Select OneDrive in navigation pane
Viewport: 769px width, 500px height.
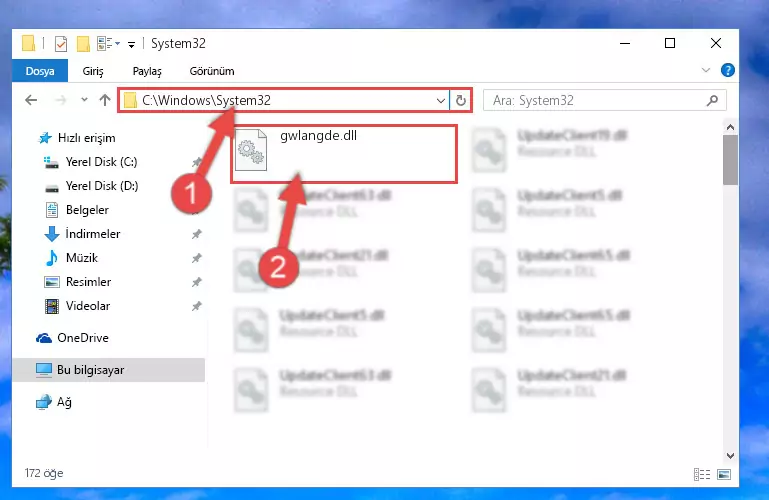72,338
